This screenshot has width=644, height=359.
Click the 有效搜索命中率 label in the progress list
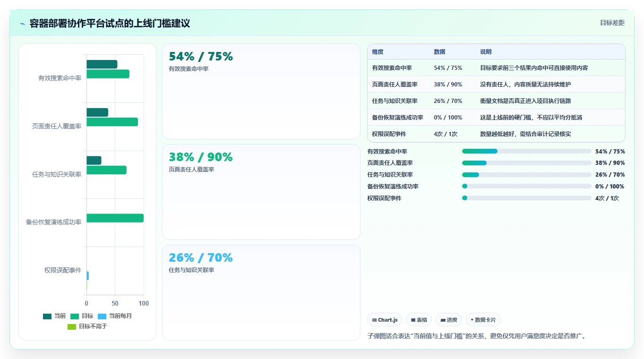tap(387, 152)
